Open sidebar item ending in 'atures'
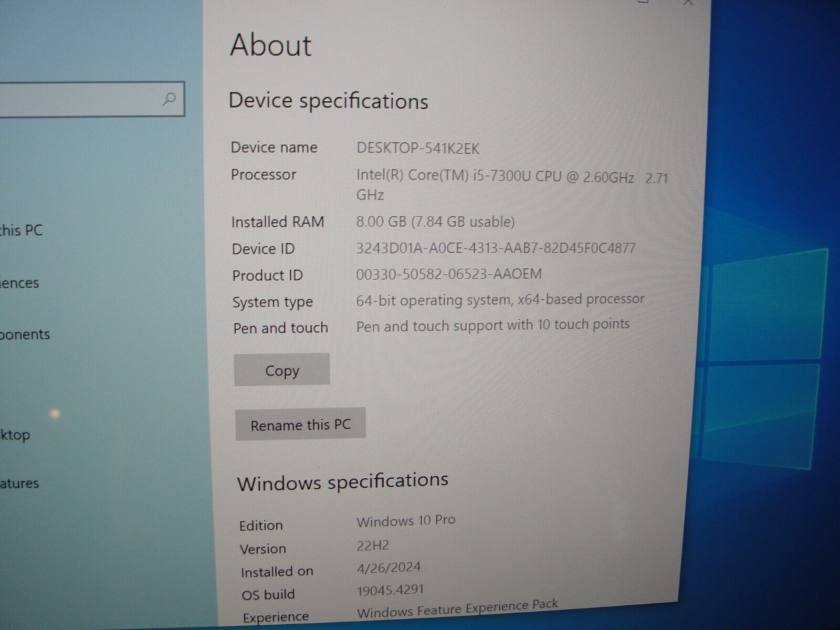Viewport: 840px width, 630px height. [x=19, y=483]
